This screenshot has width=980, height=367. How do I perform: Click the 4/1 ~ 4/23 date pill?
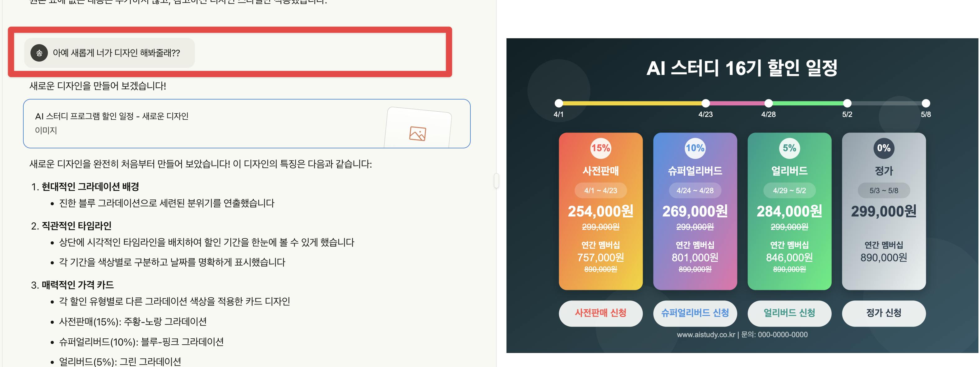[600, 190]
